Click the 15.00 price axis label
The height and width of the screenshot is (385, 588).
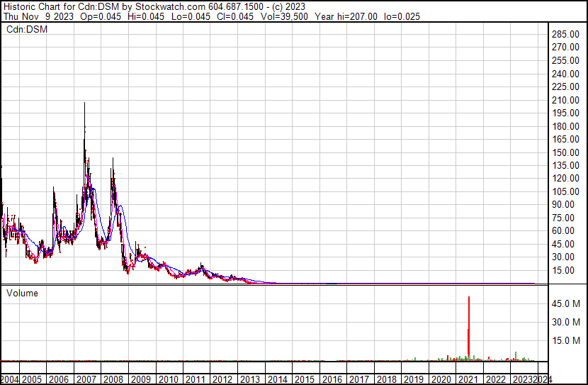click(x=563, y=270)
